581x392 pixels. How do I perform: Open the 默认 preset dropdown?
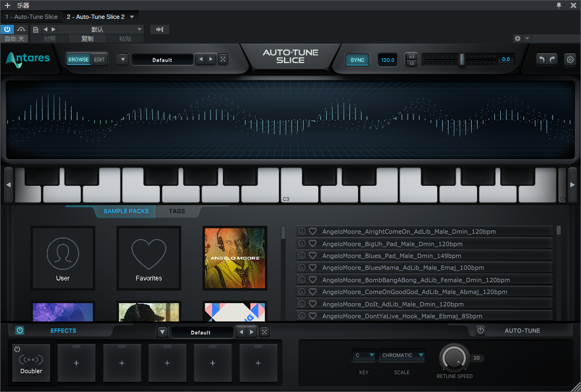[101, 29]
